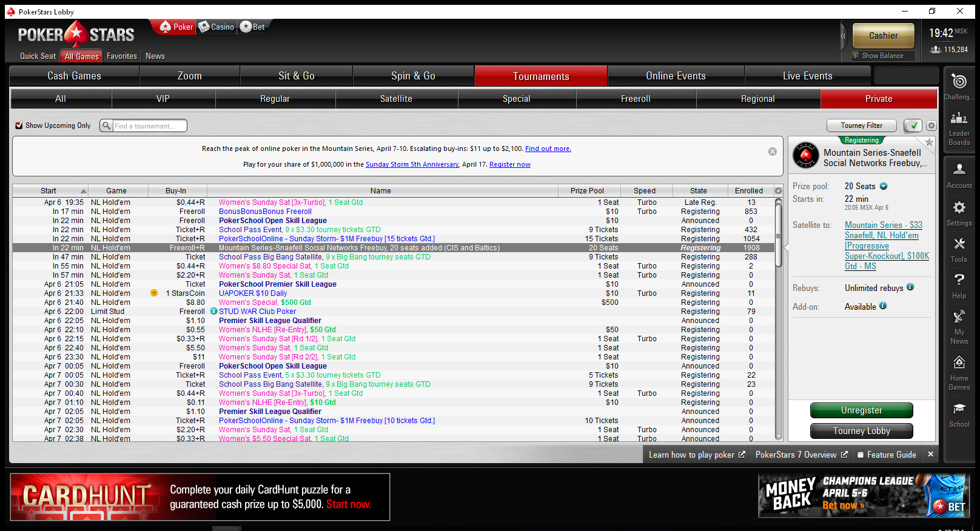Open Leader Boards from the sidebar
The image size is (980, 531).
pos(959,129)
